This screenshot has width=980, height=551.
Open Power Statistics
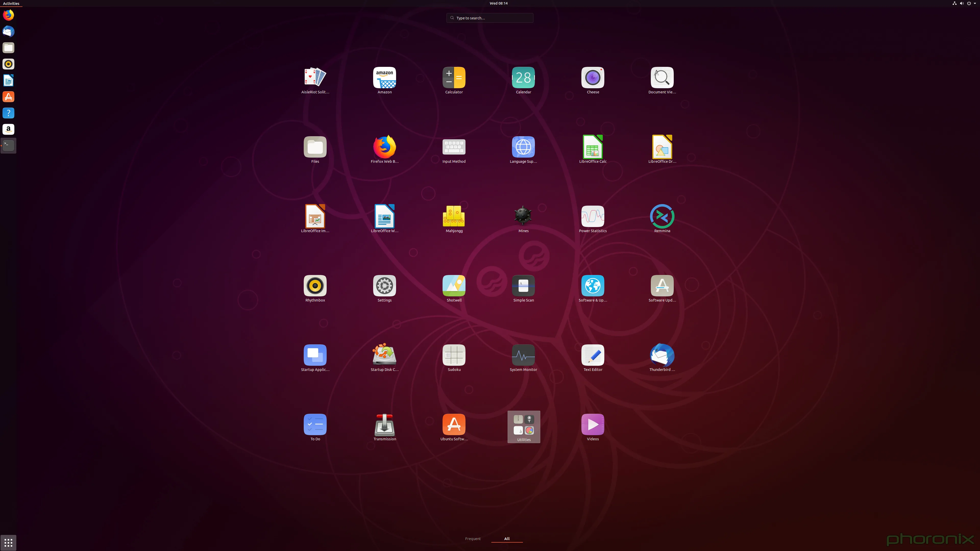[593, 219]
